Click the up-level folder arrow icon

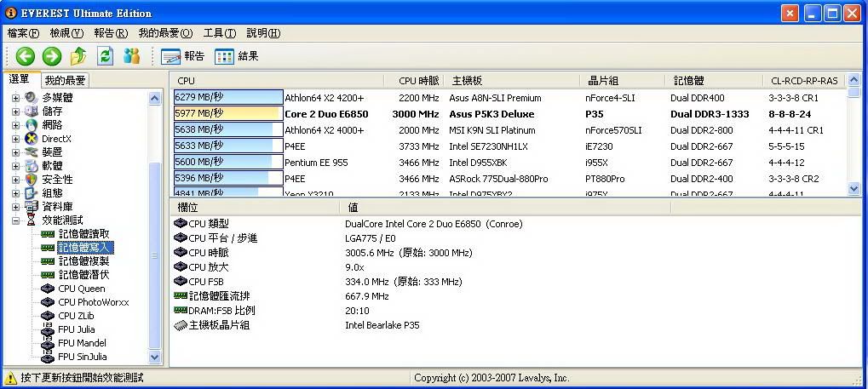(x=78, y=56)
